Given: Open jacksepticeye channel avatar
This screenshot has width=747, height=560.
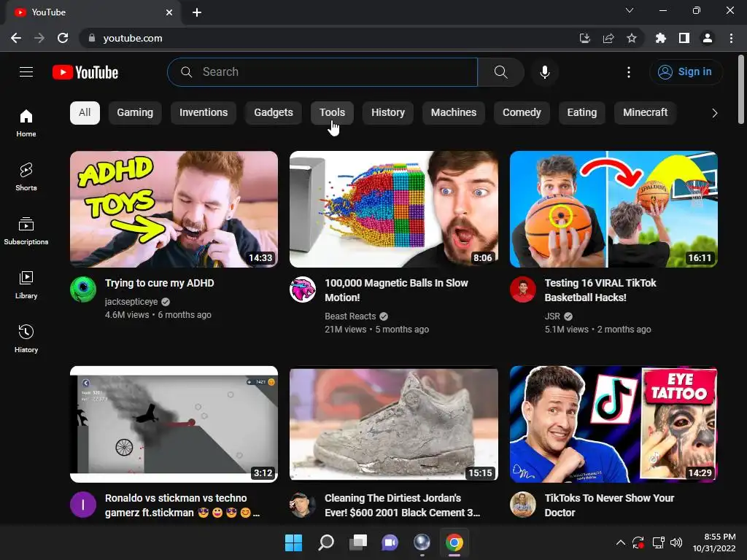Looking at the screenshot, I should pos(83,289).
